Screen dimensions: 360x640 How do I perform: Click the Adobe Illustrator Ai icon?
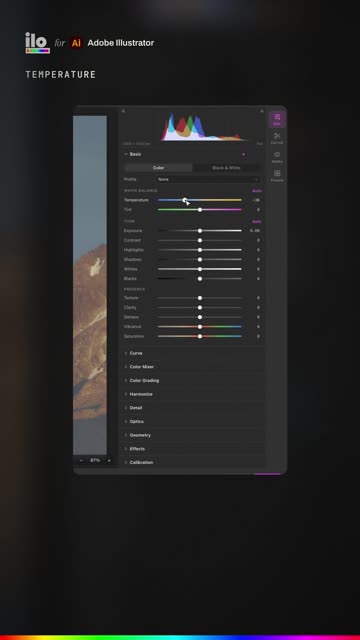click(x=76, y=43)
